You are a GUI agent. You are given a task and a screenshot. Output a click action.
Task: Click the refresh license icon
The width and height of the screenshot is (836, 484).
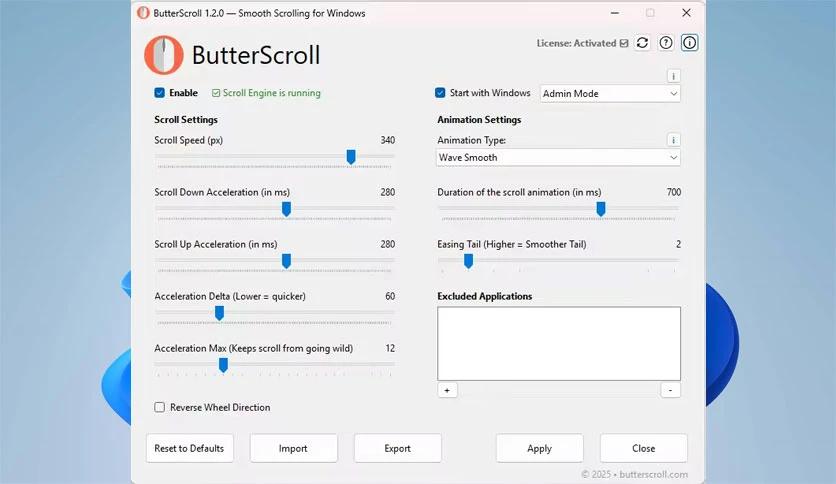(x=642, y=43)
